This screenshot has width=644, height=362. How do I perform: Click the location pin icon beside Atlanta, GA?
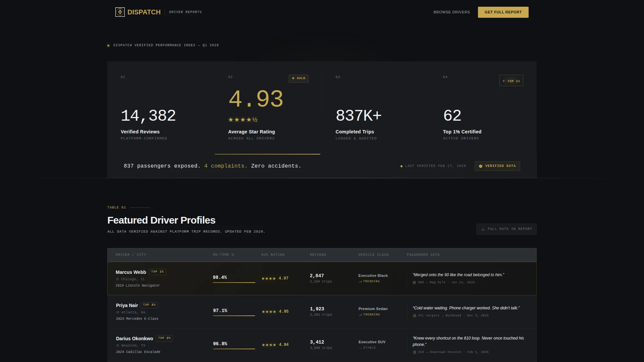point(118,312)
